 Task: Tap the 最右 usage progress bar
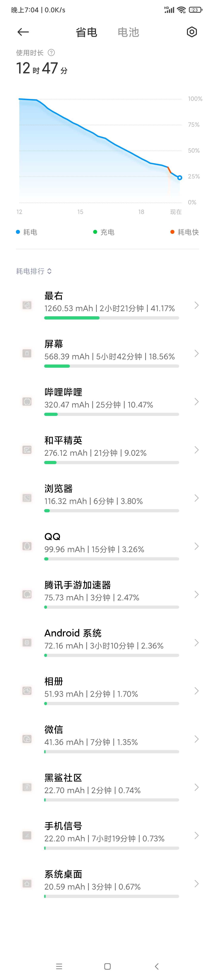[x=111, y=318]
